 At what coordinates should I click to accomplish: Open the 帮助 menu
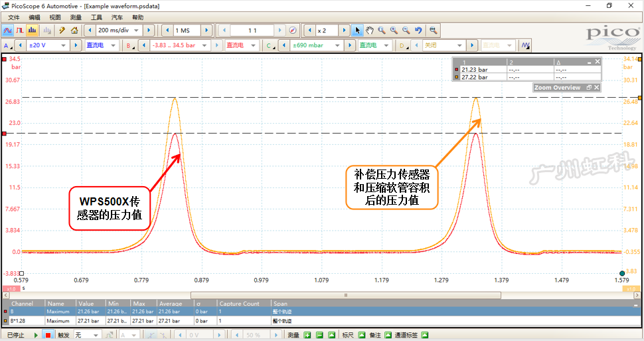tap(137, 17)
